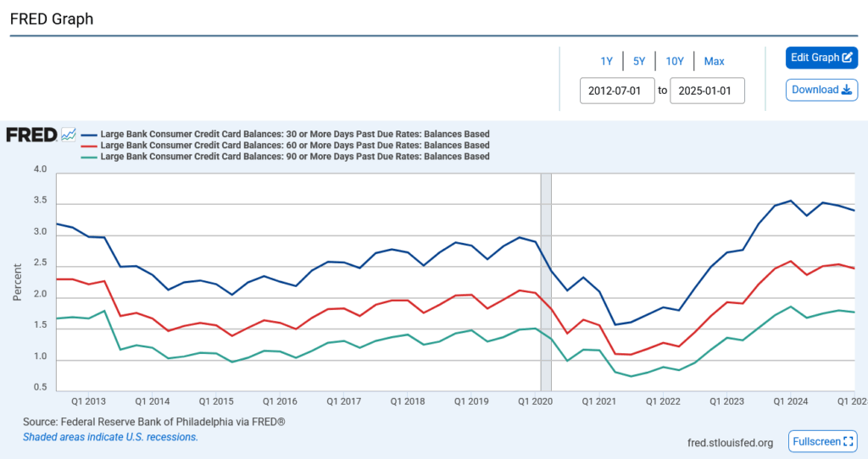Image resolution: width=868 pixels, height=459 pixels.
Task: Enter Fullscreen chart view
Action: 821,442
